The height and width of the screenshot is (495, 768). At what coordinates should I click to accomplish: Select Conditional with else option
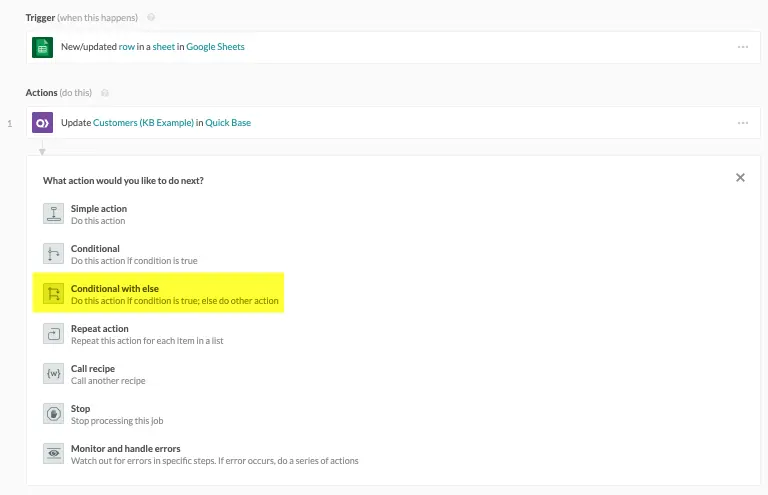coord(158,293)
